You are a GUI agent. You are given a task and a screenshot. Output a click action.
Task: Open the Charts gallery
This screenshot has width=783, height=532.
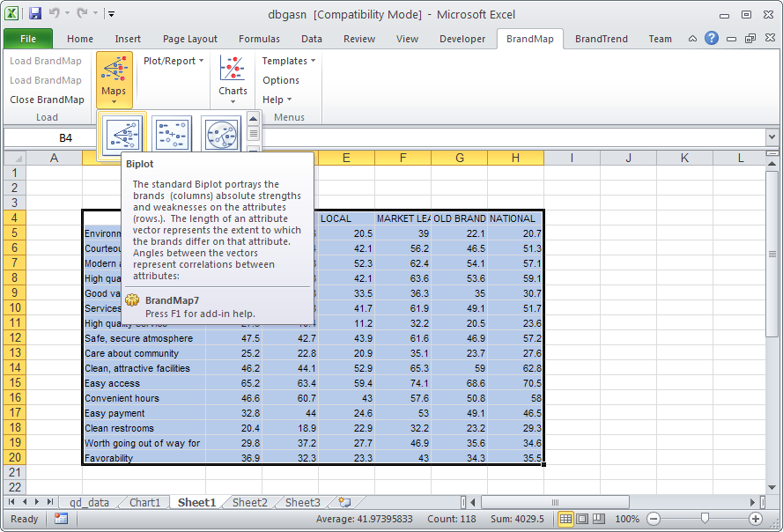233,80
